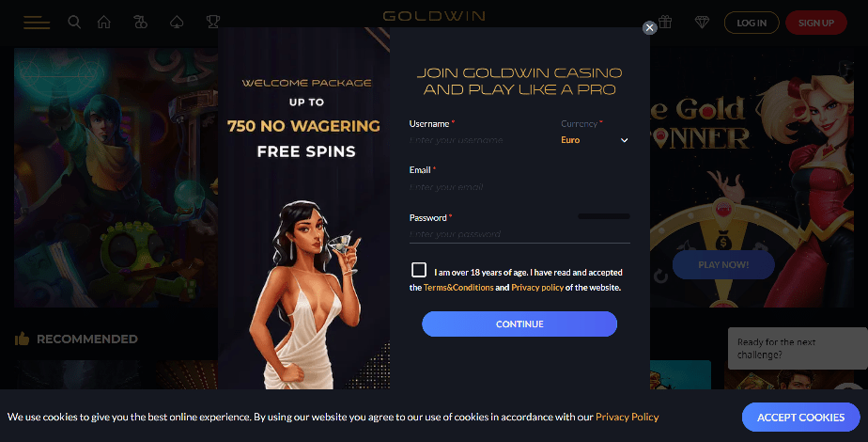Open the Privacy policy link in form
Screen dimensions: 868x442
(537, 288)
